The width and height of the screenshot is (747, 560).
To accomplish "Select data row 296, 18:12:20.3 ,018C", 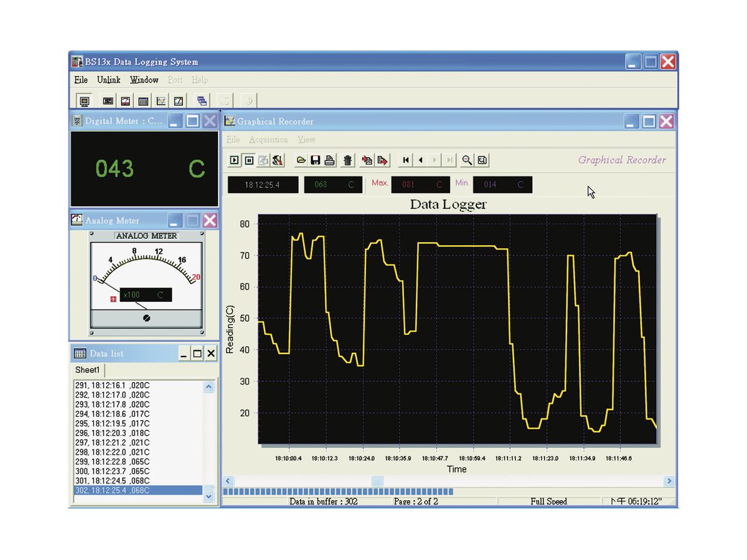I will click(138, 433).
